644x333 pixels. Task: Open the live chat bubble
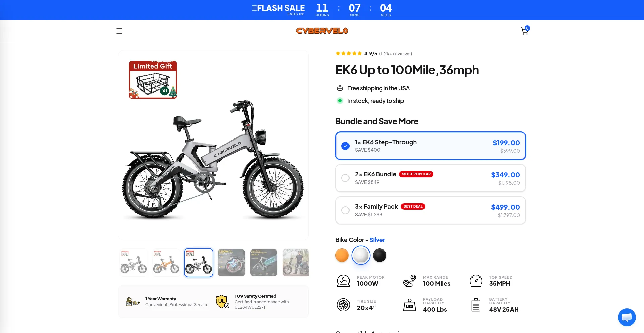tap(627, 317)
